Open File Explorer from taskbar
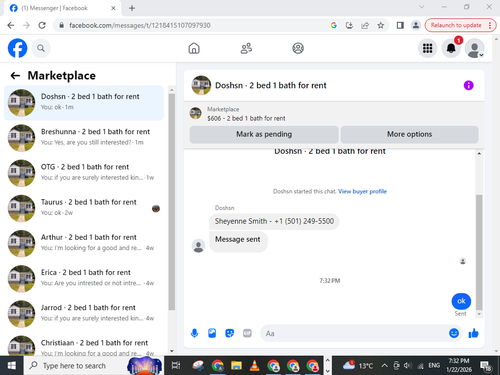This screenshot has height=375, width=500. [236, 366]
